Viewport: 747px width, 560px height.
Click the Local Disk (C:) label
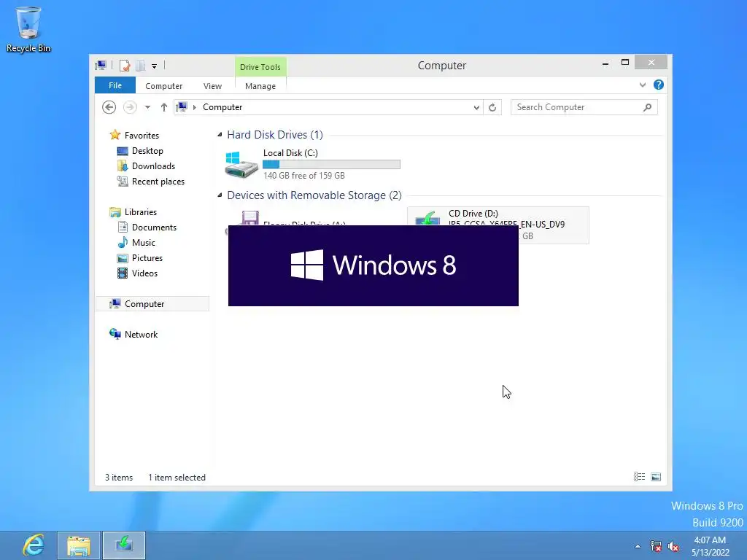[x=290, y=153]
